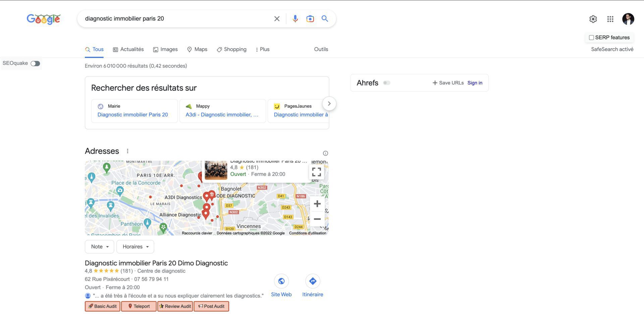Open the Horaires filter dropdown
Viewport: 644px width, 314px height.
[135, 247]
